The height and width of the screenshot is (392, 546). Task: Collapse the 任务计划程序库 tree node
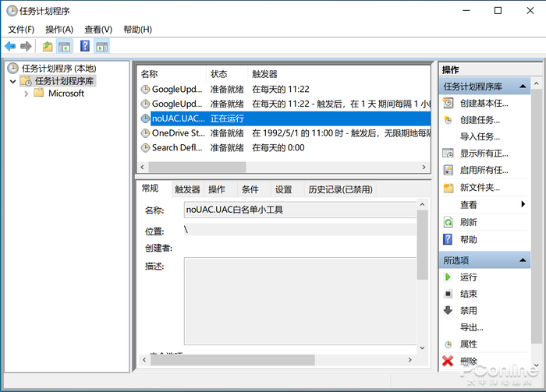[x=13, y=81]
